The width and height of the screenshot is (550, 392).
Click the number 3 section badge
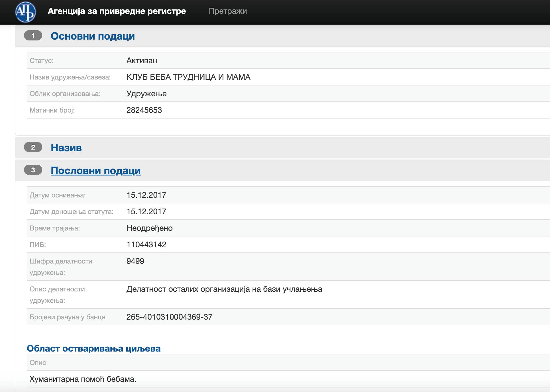coord(33,170)
